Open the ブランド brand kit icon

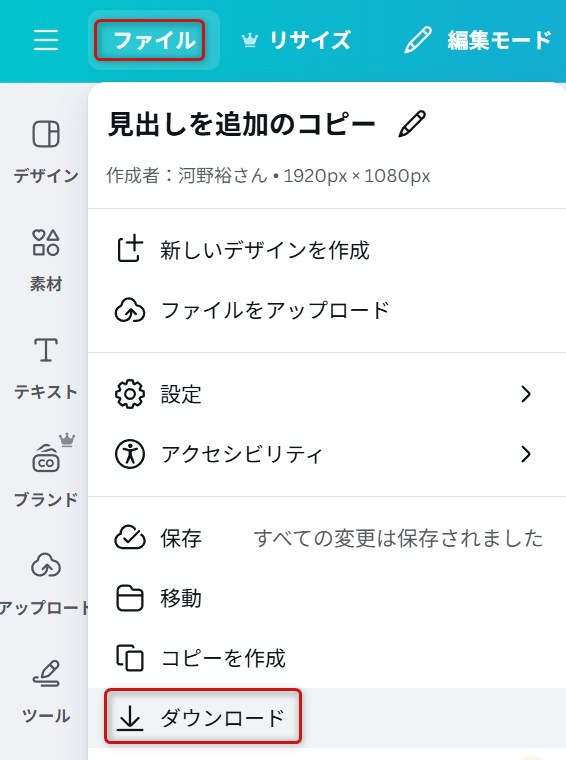click(46, 471)
